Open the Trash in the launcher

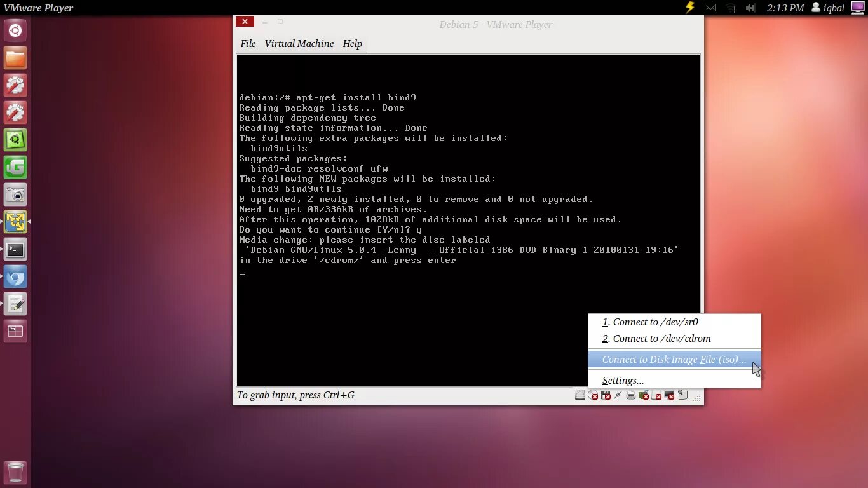15,473
